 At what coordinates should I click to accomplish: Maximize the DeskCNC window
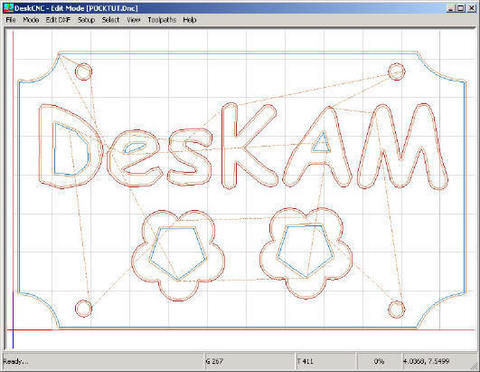[x=461, y=8]
